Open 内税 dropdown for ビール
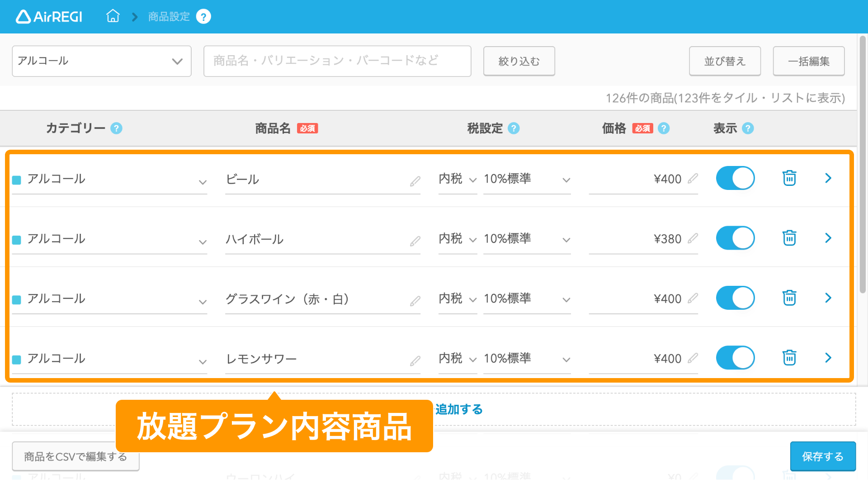The width and height of the screenshot is (868, 483). [458, 180]
